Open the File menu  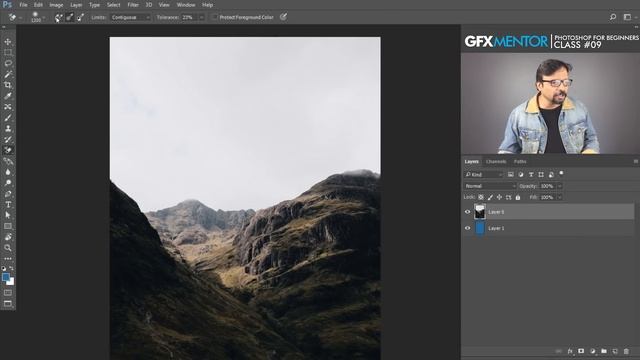click(23, 5)
